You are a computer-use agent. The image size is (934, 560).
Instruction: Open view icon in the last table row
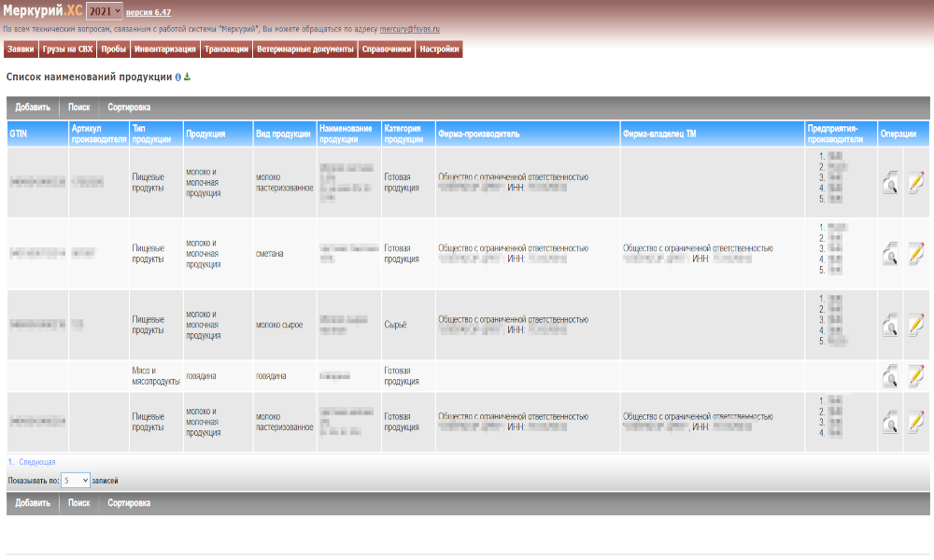[x=890, y=422]
